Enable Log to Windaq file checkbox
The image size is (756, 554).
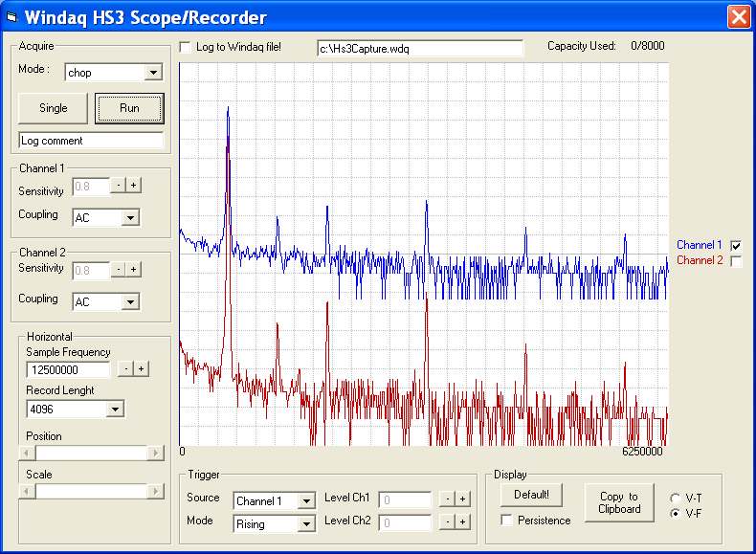point(185,47)
